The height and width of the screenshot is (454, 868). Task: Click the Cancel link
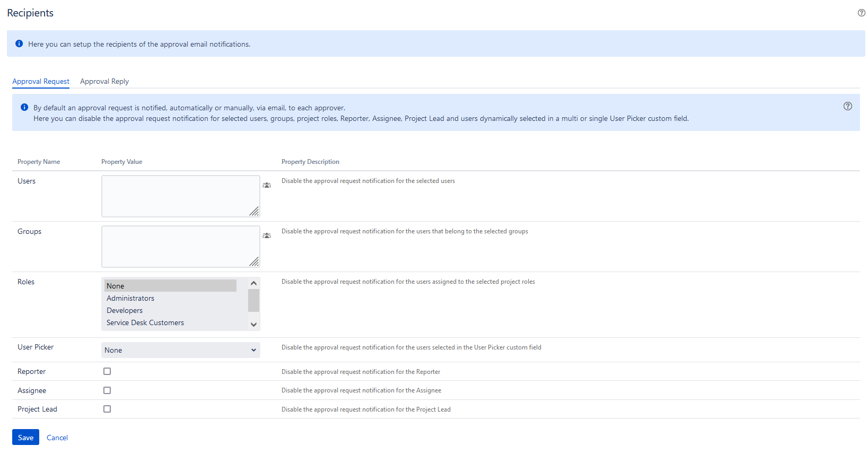click(x=57, y=438)
